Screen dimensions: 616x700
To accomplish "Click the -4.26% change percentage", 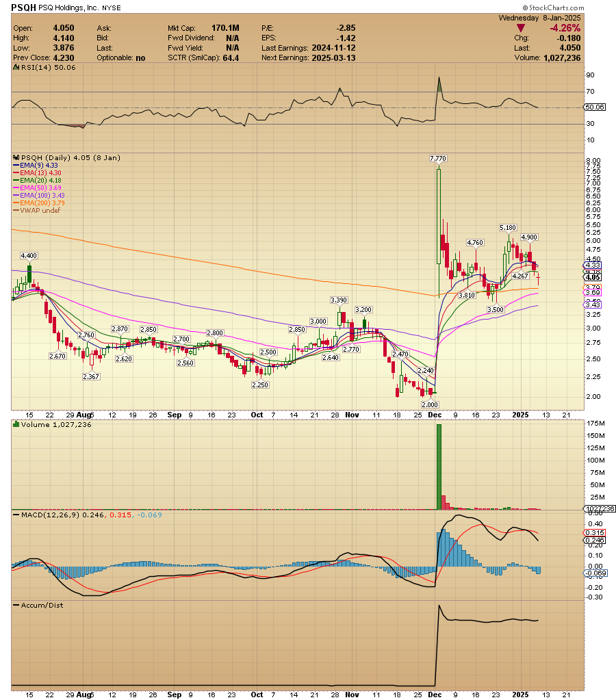I will pyautogui.click(x=565, y=28).
